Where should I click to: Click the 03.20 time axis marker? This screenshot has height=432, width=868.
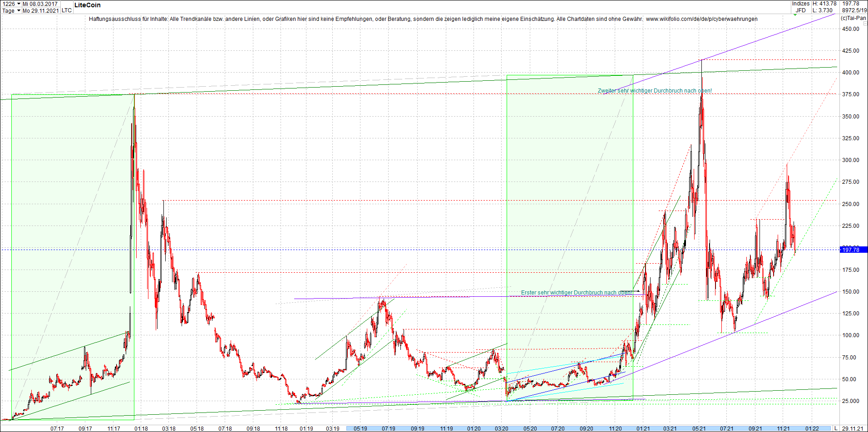coord(502,428)
